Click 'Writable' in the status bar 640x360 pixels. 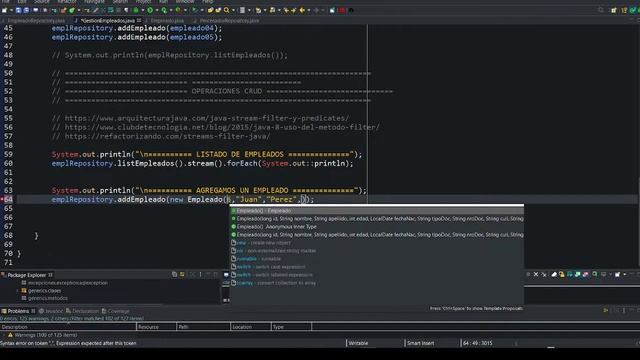click(358, 343)
